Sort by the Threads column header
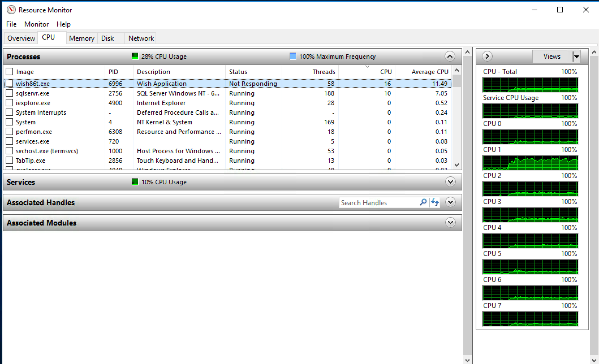The width and height of the screenshot is (599, 364). (310, 71)
